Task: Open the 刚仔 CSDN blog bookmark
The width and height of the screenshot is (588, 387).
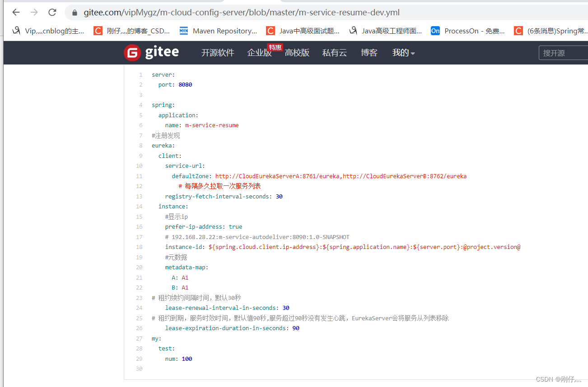Action: (131, 31)
